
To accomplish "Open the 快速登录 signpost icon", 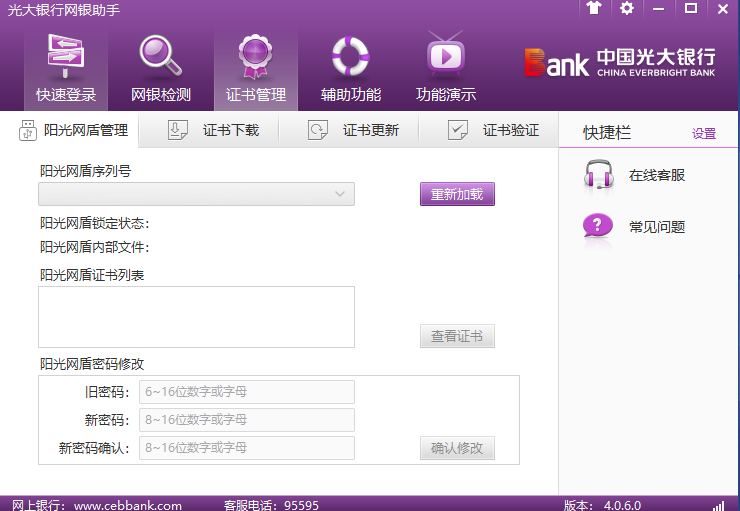I will (66, 56).
